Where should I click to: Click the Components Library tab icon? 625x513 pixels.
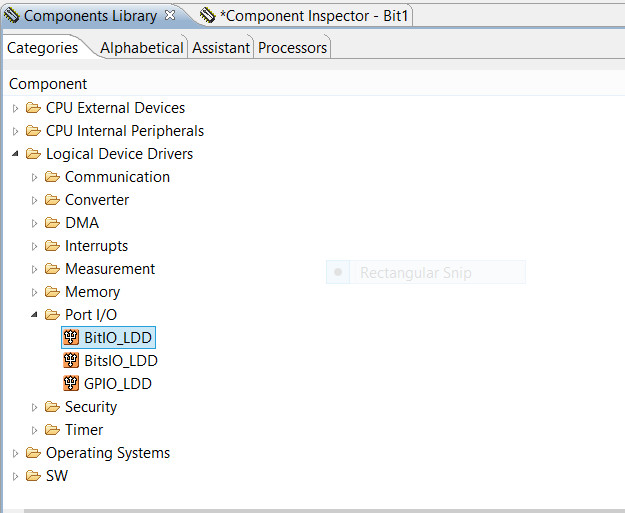11,16
